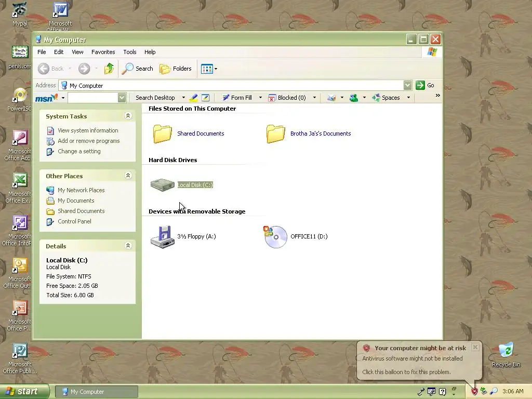Image resolution: width=532 pixels, height=399 pixels.
Task: Click Add or remove programs link
Action: coord(88,141)
